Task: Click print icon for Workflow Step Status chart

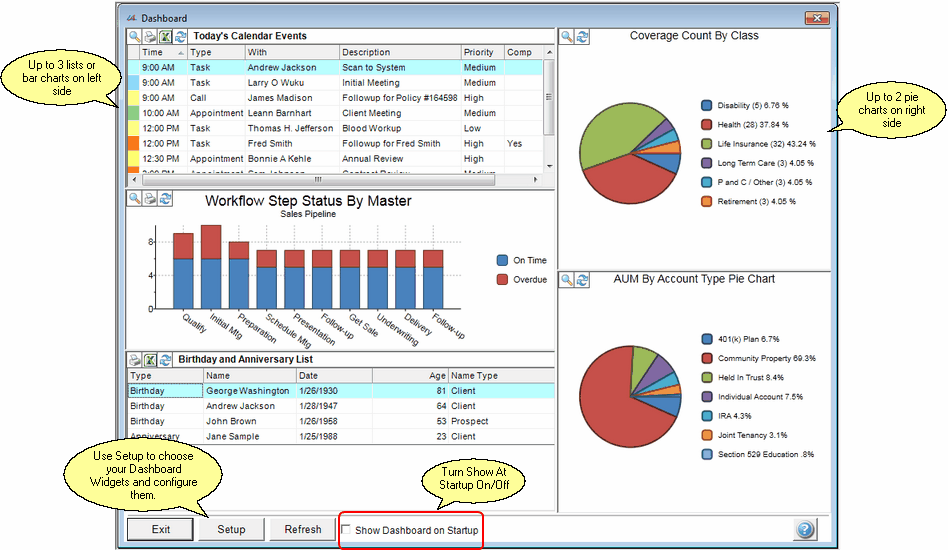Action: click(x=149, y=198)
